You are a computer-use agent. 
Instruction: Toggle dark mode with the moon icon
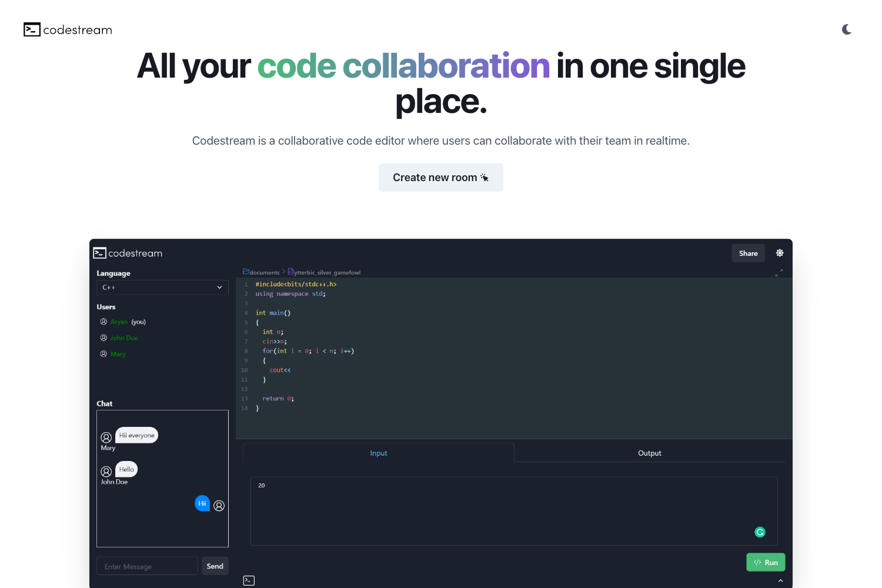(847, 29)
